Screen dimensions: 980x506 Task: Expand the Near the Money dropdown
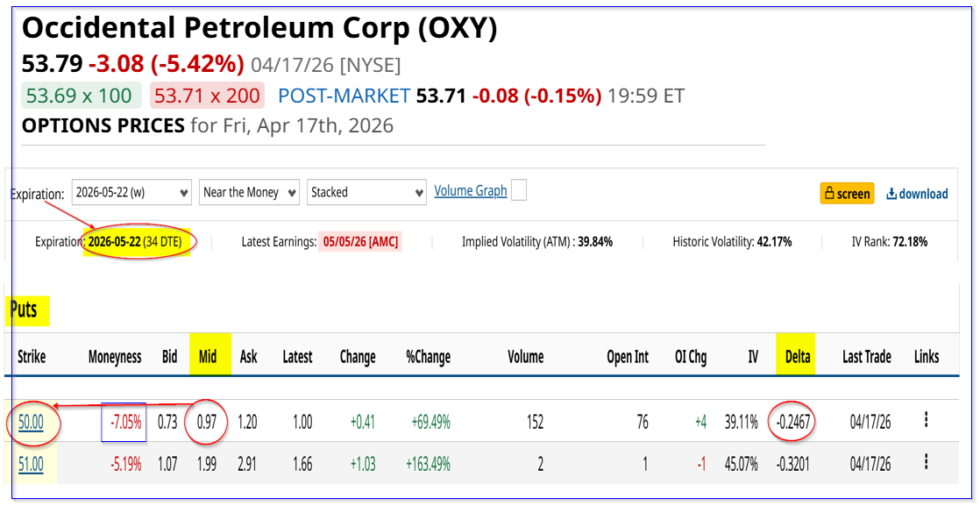pos(250,192)
